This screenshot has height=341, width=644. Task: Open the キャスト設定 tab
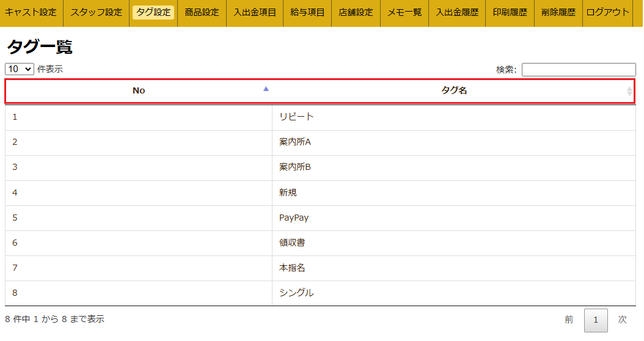[31, 12]
